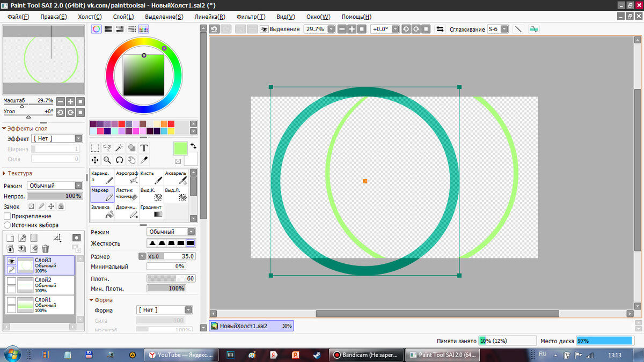Open the Сглаживание S-6 dropdown
644x362 pixels.
[497, 29]
